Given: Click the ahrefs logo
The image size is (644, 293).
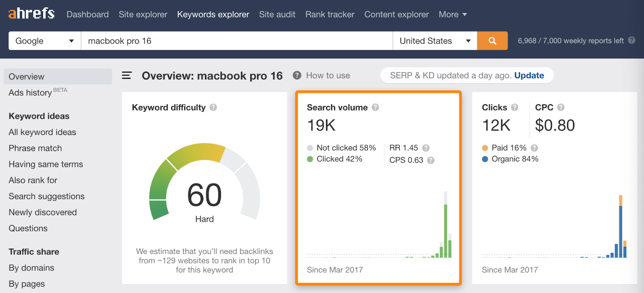Looking at the screenshot, I should click(31, 14).
